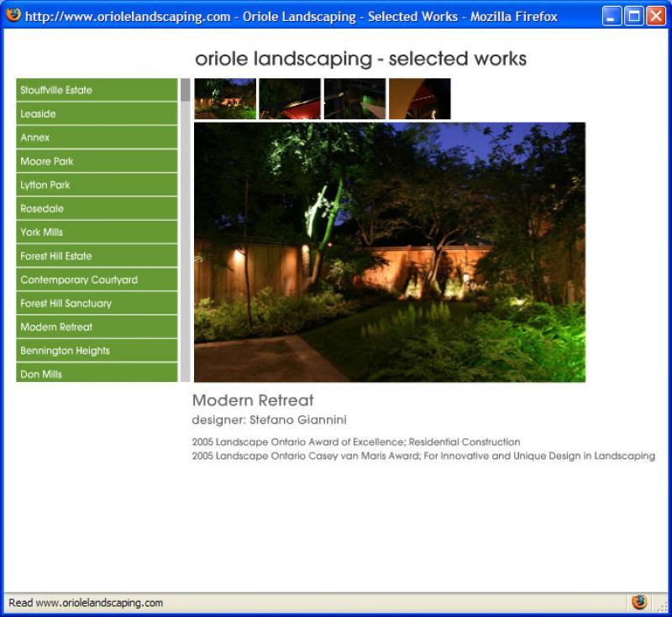Click the project list scrollbar thumb

185,91
